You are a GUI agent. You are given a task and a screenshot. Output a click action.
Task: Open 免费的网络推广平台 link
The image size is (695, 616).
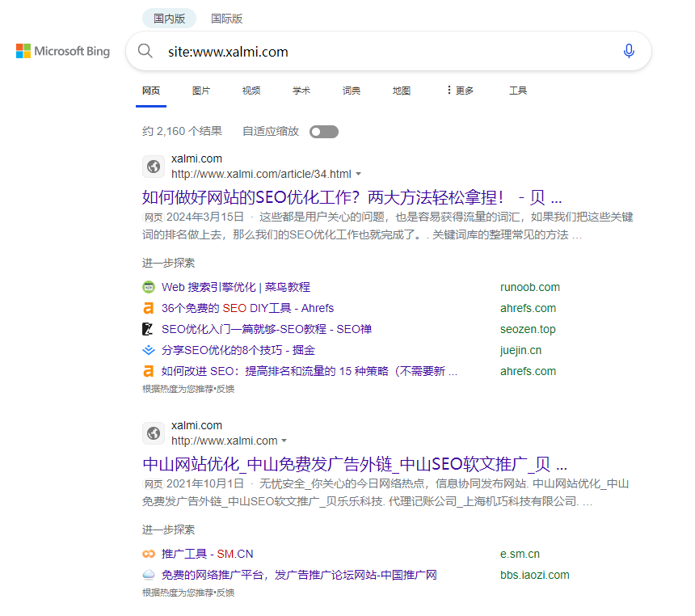[299, 576]
